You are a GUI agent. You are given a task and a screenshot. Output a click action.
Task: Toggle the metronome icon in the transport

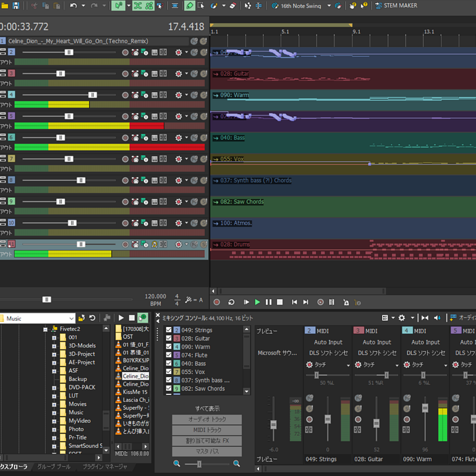[x=346, y=302]
